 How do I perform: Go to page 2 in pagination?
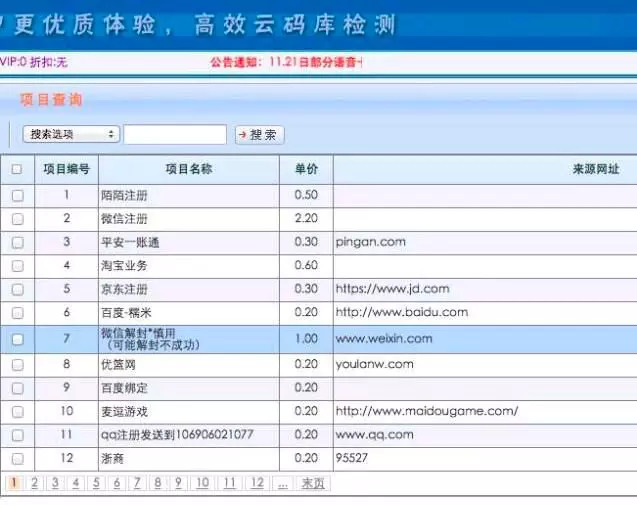pyautogui.click(x=34, y=483)
